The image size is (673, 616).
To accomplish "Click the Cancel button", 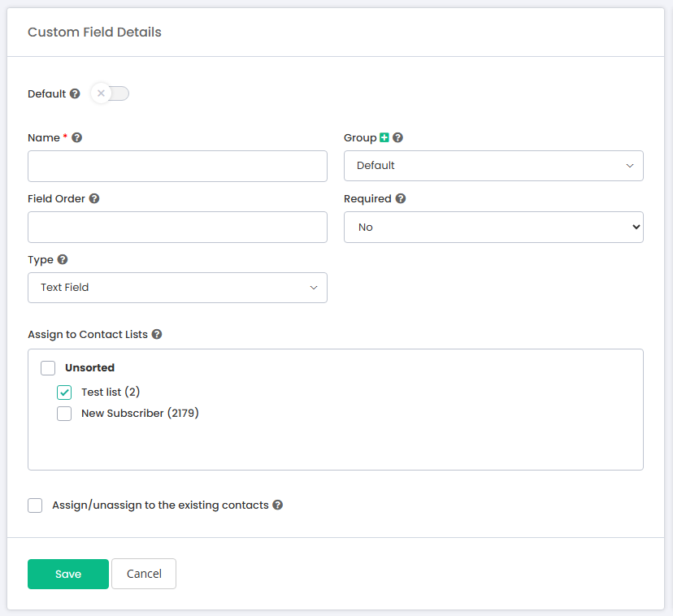I will click(x=144, y=574).
